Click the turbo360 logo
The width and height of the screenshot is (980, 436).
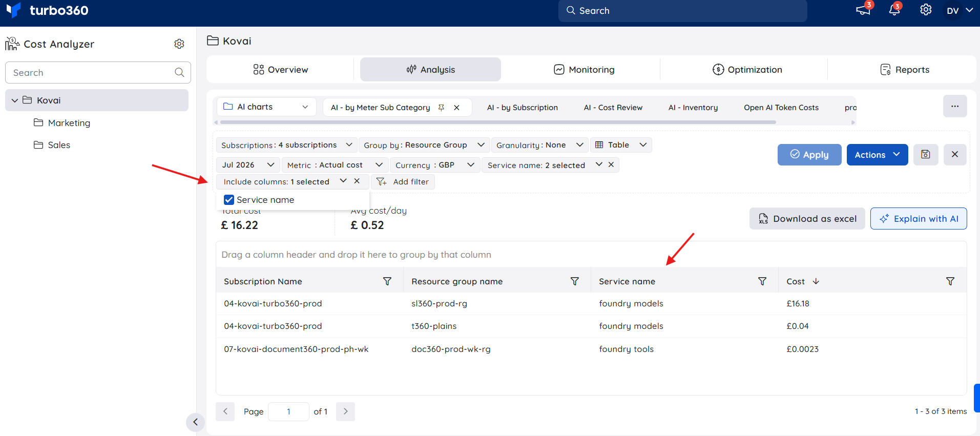point(47,10)
